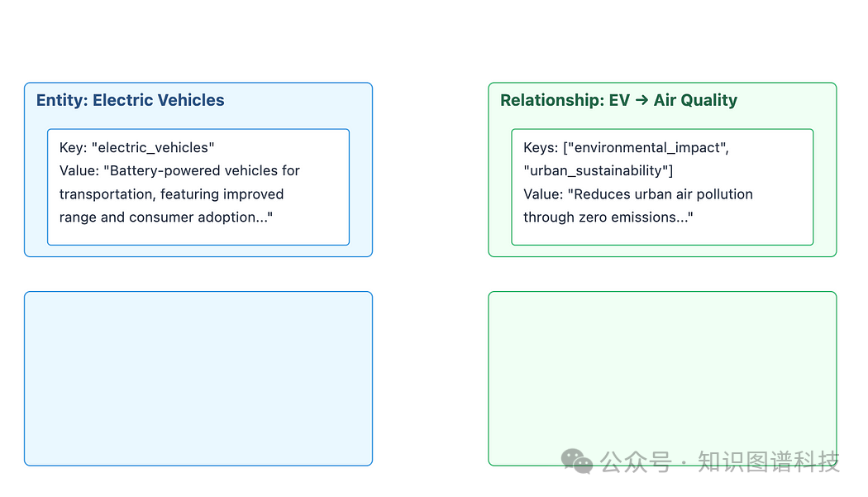Image resolution: width=868 pixels, height=497 pixels.
Task: Click the "urban_sustainability" key string
Action: pyautogui.click(x=598, y=171)
